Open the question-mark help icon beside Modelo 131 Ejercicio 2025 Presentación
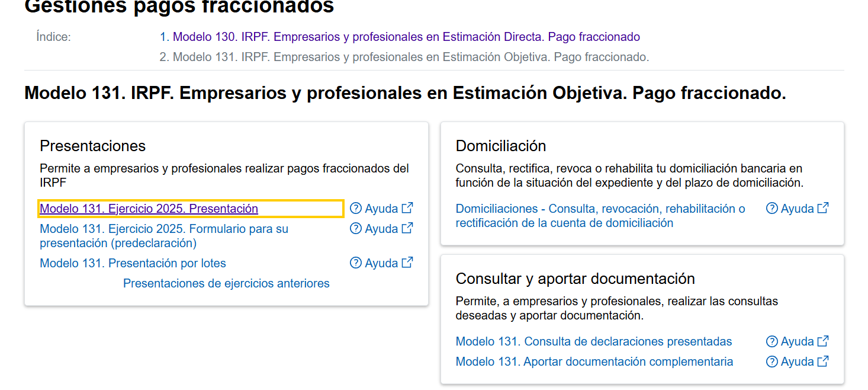 (355, 209)
